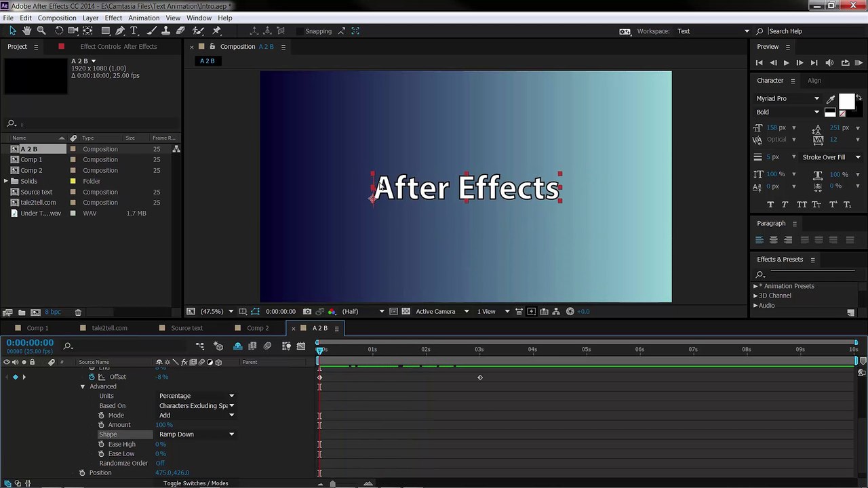This screenshot has width=868, height=488.
Task: Select the Zoom tool in toolbar
Action: pos(41,30)
